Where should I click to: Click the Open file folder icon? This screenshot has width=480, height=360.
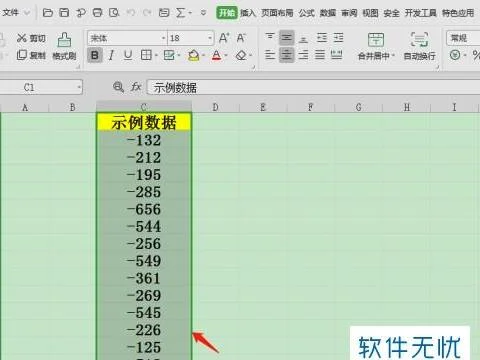[x=48, y=13]
